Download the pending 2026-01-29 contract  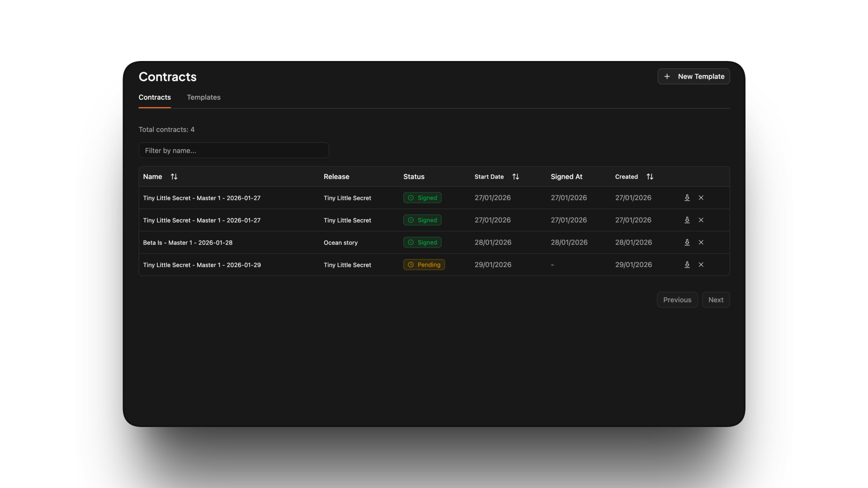(x=687, y=265)
